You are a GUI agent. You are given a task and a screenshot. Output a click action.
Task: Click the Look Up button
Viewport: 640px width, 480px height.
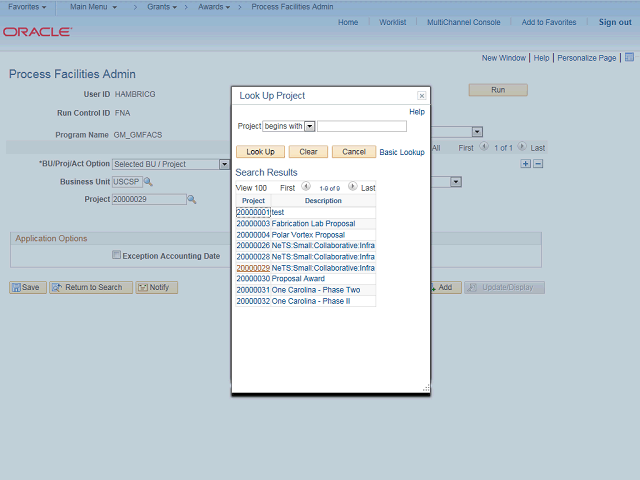point(260,152)
